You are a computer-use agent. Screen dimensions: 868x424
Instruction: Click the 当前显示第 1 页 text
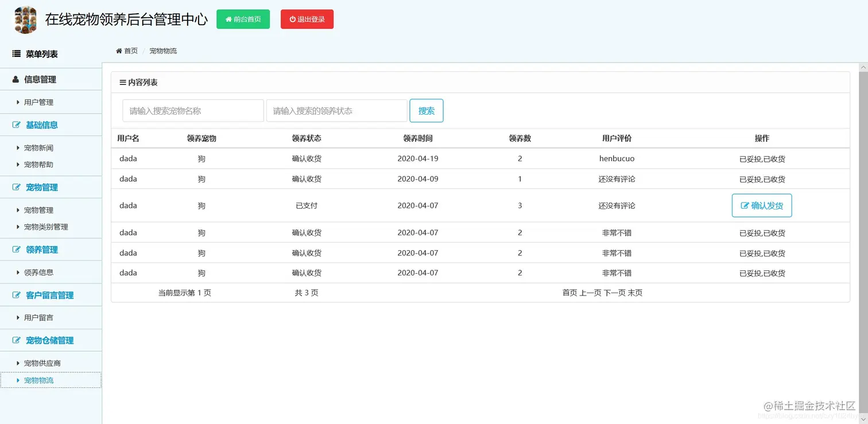click(185, 293)
